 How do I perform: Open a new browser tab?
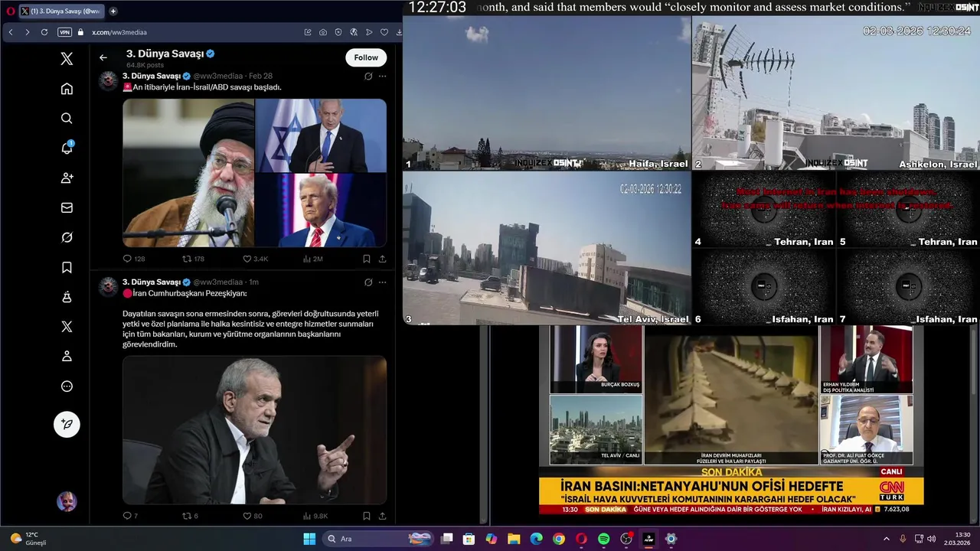point(113,11)
